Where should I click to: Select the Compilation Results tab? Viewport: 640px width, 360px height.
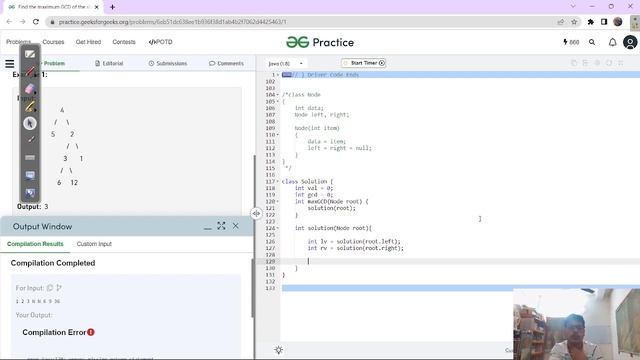35,244
